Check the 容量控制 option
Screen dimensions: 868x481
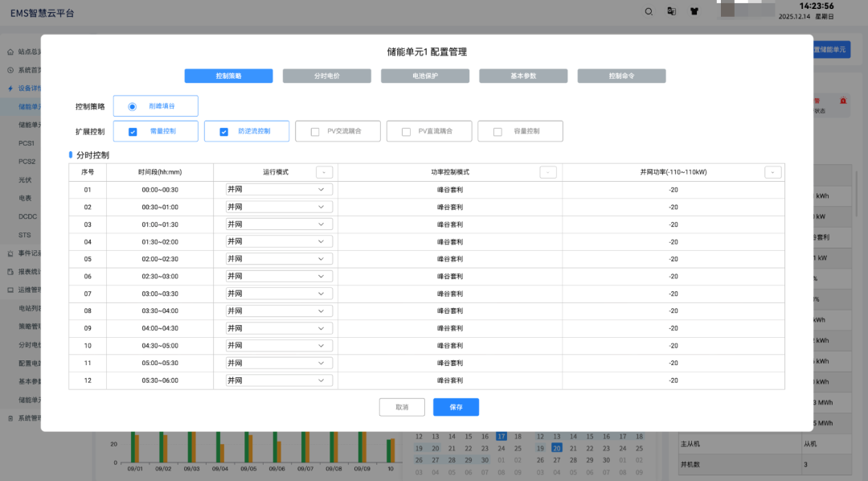pyautogui.click(x=497, y=131)
